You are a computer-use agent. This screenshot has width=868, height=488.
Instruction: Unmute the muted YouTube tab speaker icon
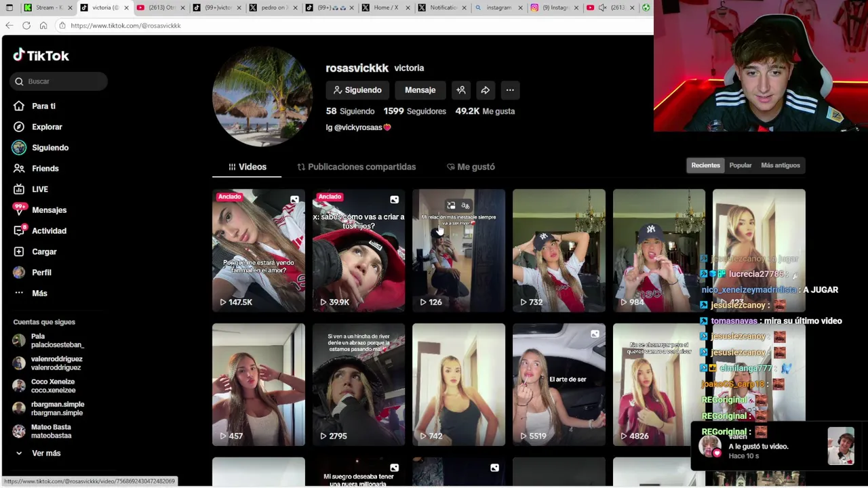tap(602, 7)
